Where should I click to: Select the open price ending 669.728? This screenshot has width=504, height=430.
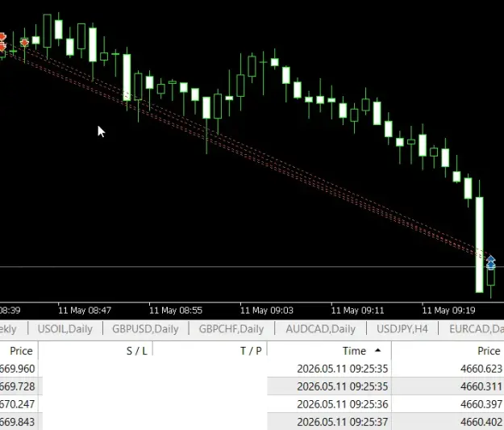[x=18, y=386]
